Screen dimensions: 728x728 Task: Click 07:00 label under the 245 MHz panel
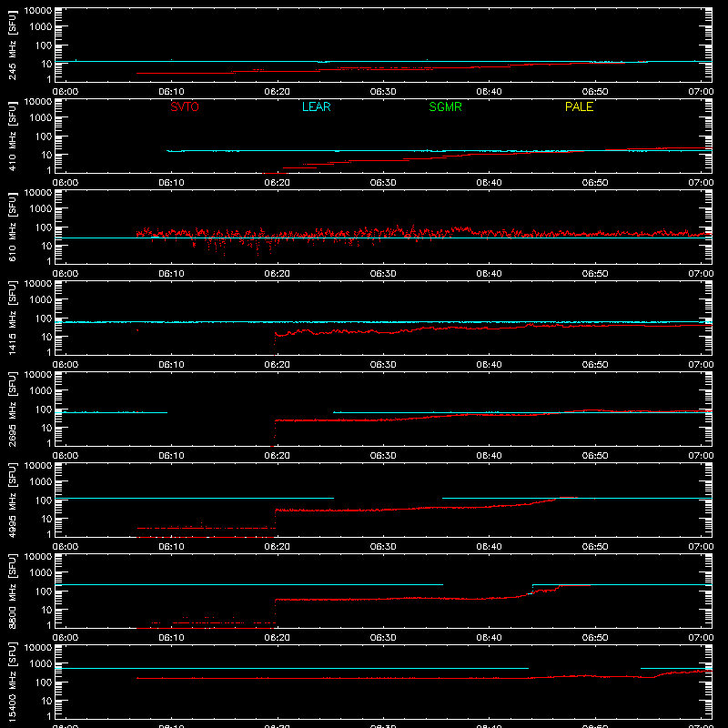point(701,92)
